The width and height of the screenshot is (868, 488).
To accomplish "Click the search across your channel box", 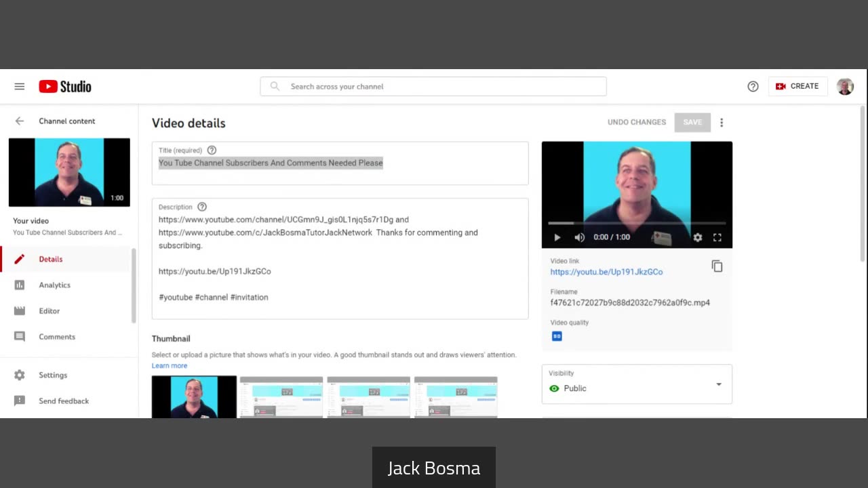I will pos(433,86).
